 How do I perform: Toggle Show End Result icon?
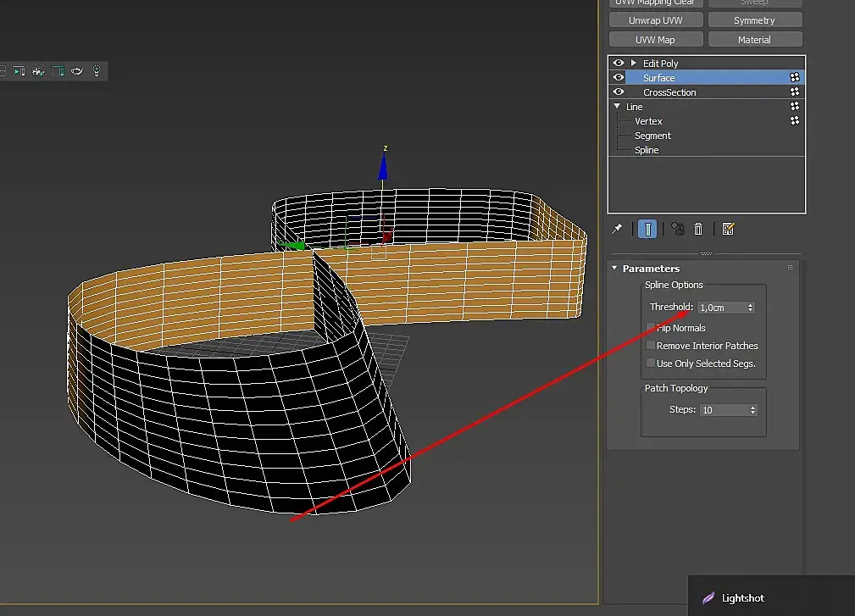pyautogui.click(x=647, y=229)
